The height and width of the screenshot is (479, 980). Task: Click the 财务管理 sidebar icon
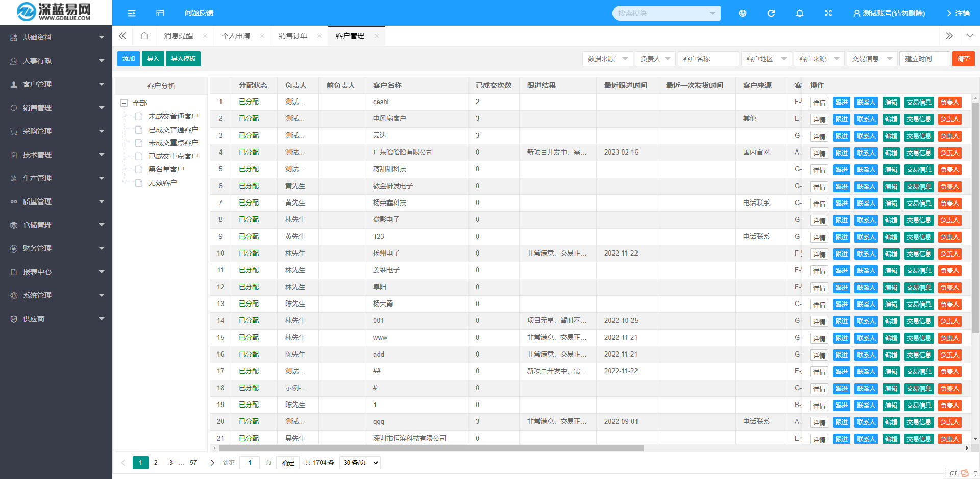tap(14, 248)
